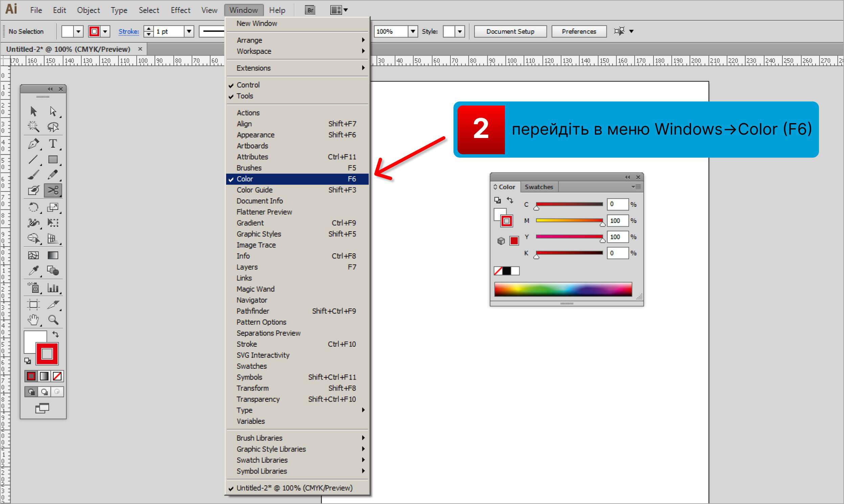Select the Scissors tool
The image size is (844, 504).
tap(53, 190)
